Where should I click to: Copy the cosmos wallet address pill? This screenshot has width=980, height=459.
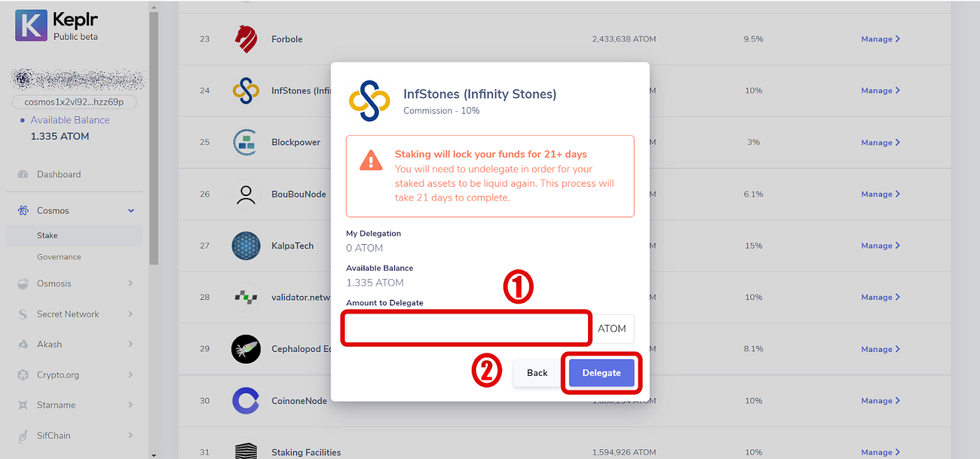click(73, 102)
